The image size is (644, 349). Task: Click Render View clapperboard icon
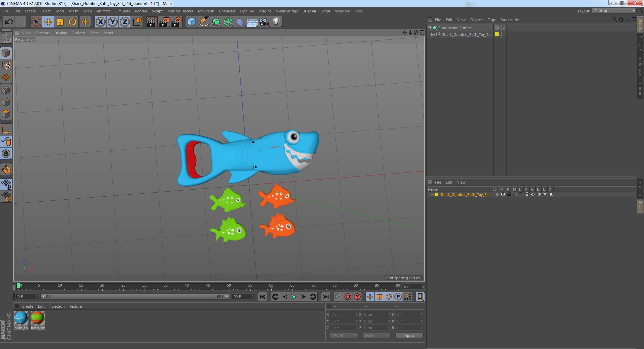[x=152, y=22]
